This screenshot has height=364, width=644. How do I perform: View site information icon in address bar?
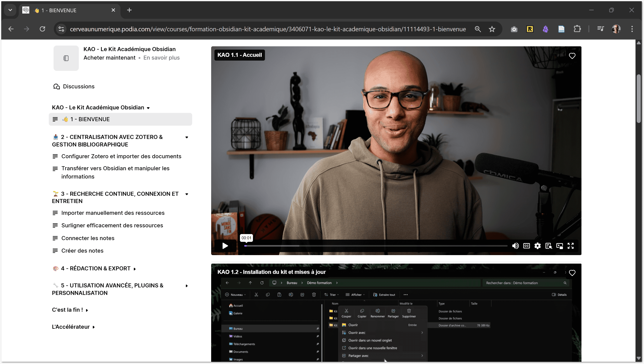pos(61,29)
